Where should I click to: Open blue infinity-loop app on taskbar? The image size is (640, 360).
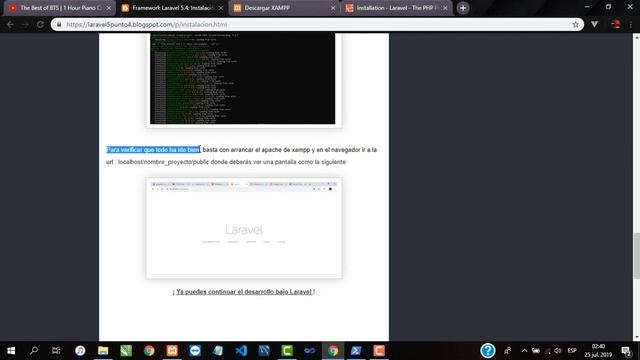[x=310, y=351]
